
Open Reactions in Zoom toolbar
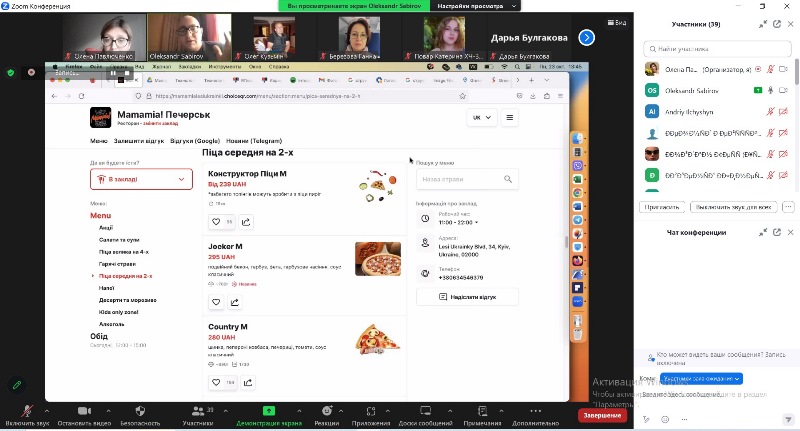[327, 411]
